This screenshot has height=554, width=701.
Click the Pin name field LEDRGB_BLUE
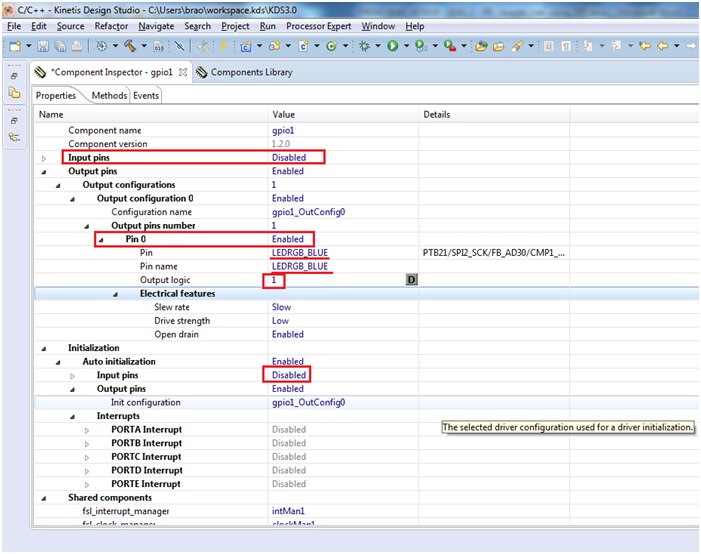click(300, 266)
